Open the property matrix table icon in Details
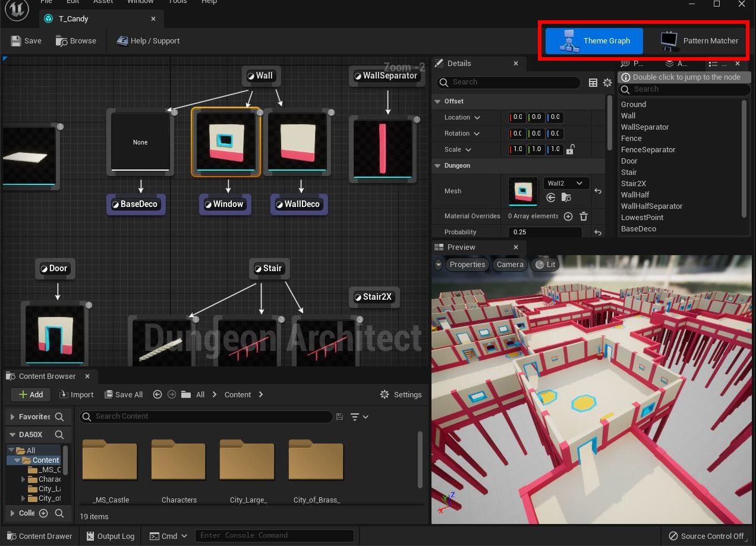 (593, 83)
